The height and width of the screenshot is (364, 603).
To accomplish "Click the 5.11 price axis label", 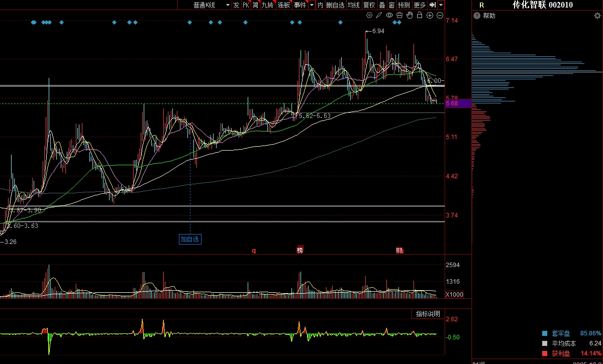I will click(452, 137).
